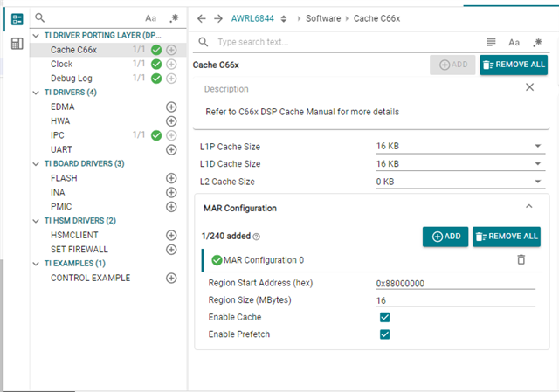Toggle case-sensitive search in the sidebar

[x=151, y=17]
